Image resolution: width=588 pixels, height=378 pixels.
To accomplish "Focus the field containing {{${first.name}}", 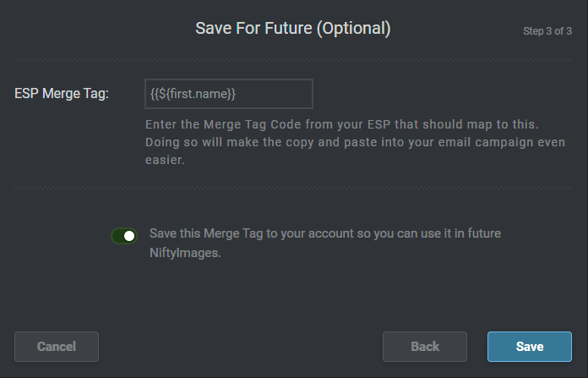I will tap(228, 94).
